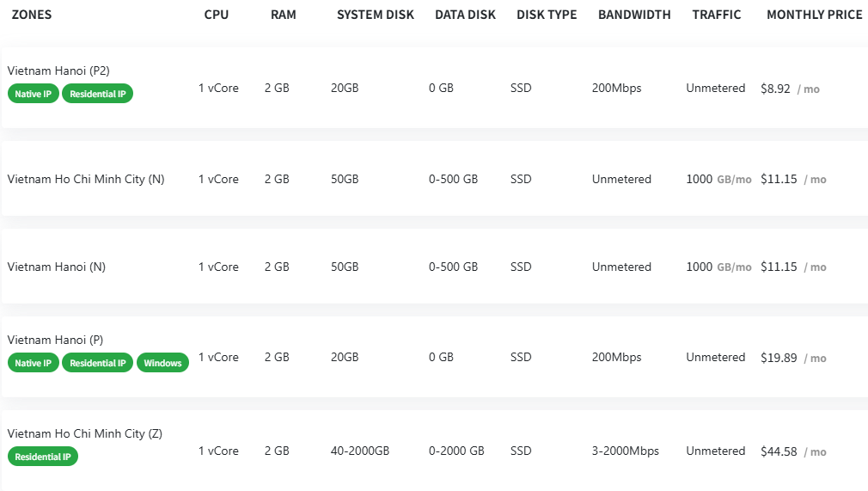Click the DATA DISK column header
Viewport: 868px width, 491px height.
(x=465, y=15)
